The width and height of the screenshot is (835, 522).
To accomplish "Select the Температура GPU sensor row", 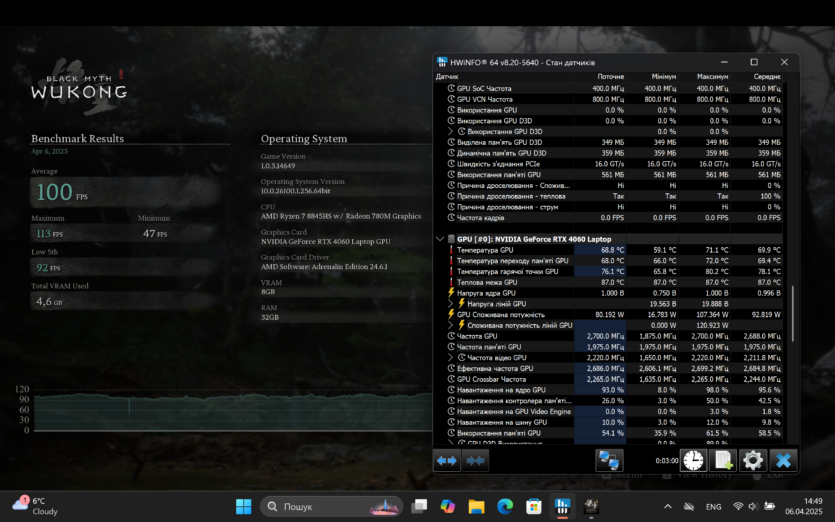I will click(608, 250).
